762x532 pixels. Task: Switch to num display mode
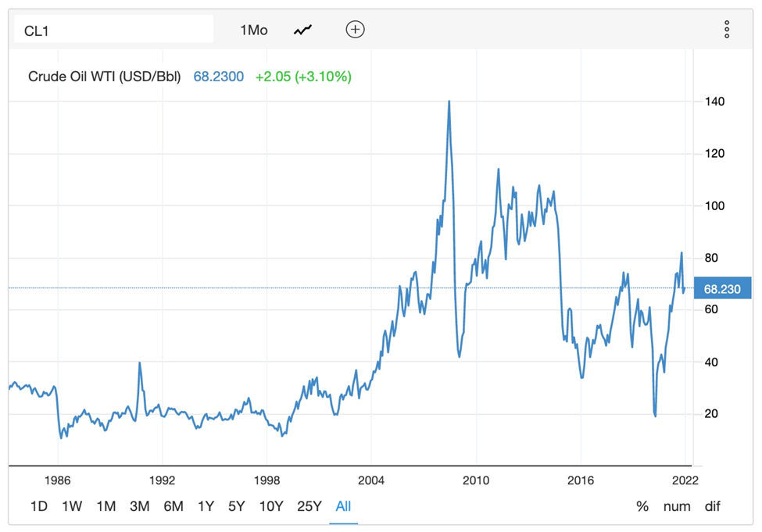pyautogui.click(x=677, y=506)
